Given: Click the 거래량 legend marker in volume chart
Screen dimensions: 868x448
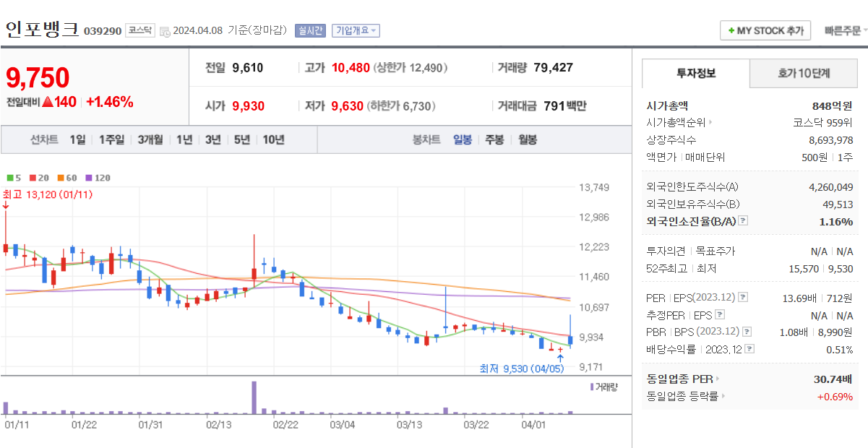Looking at the screenshot, I should [592, 387].
